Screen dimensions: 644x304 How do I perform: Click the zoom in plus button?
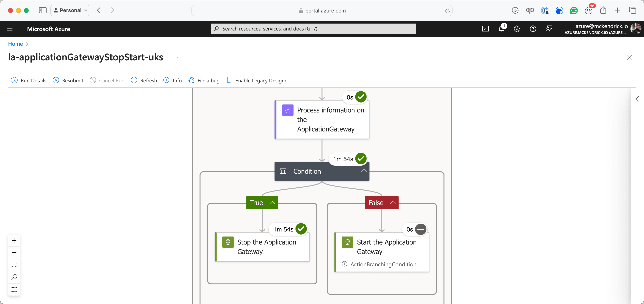pyautogui.click(x=14, y=240)
